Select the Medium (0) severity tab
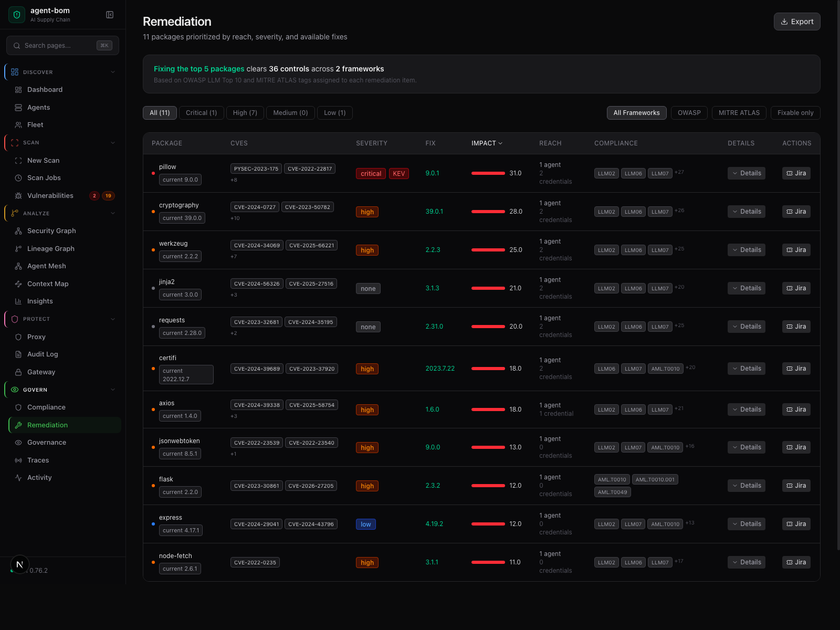 pos(290,113)
